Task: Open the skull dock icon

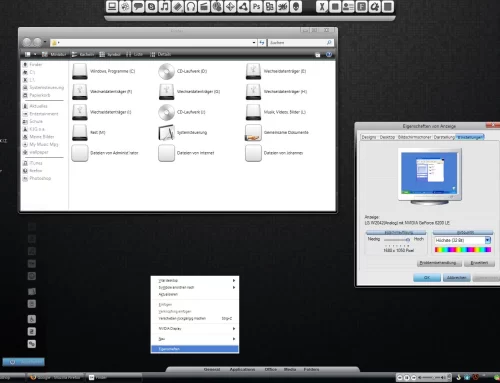Action: coord(296,7)
